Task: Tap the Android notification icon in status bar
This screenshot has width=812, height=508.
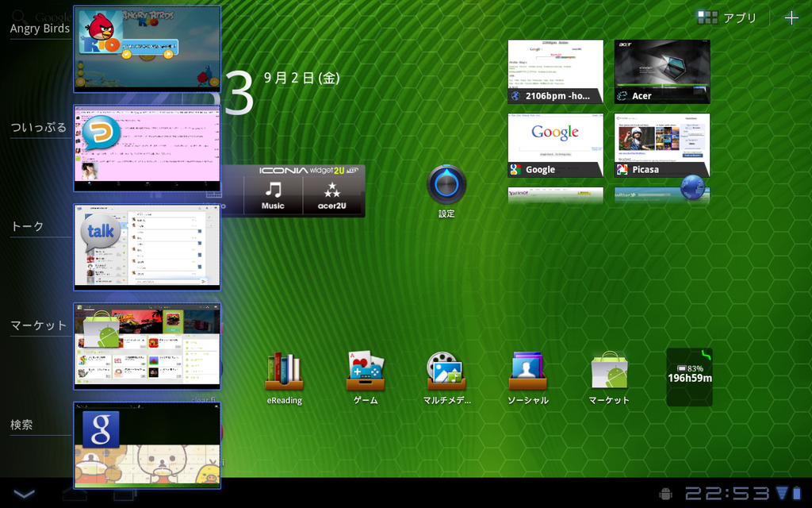Action: click(x=666, y=494)
